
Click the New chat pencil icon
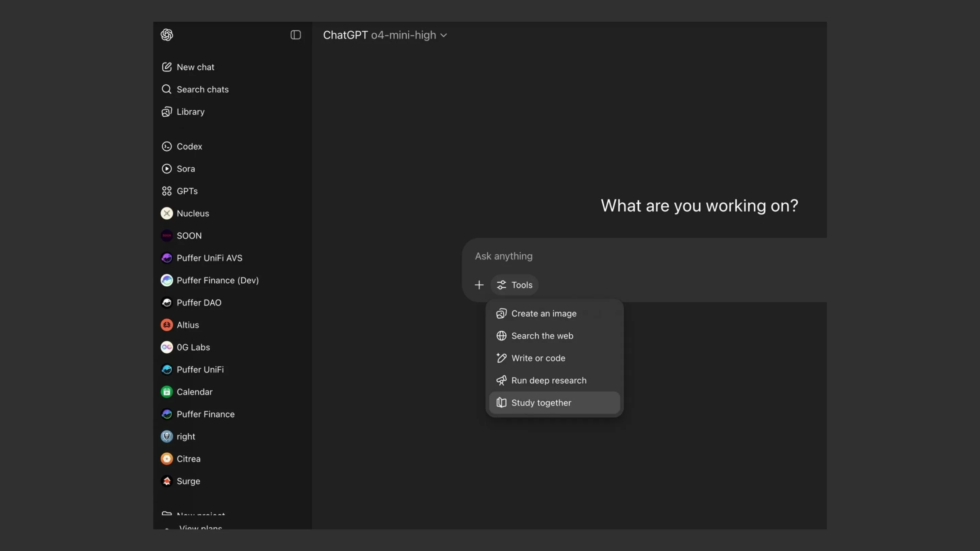point(167,67)
